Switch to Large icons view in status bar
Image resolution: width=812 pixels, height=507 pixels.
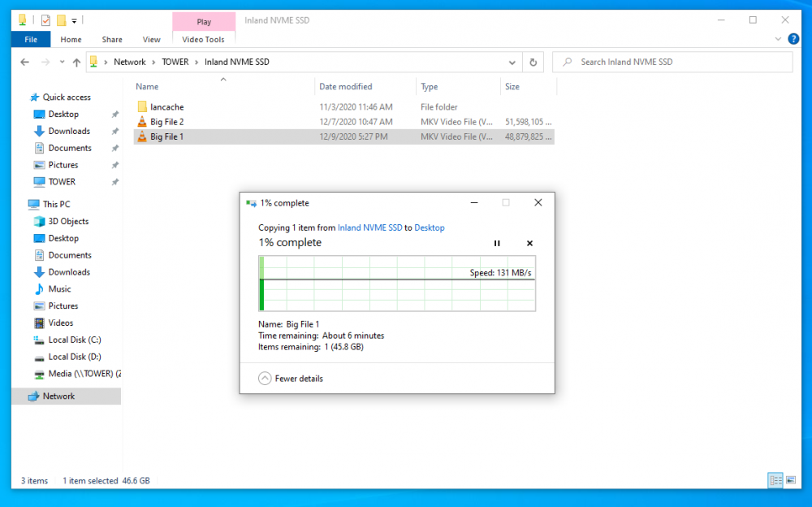791,480
